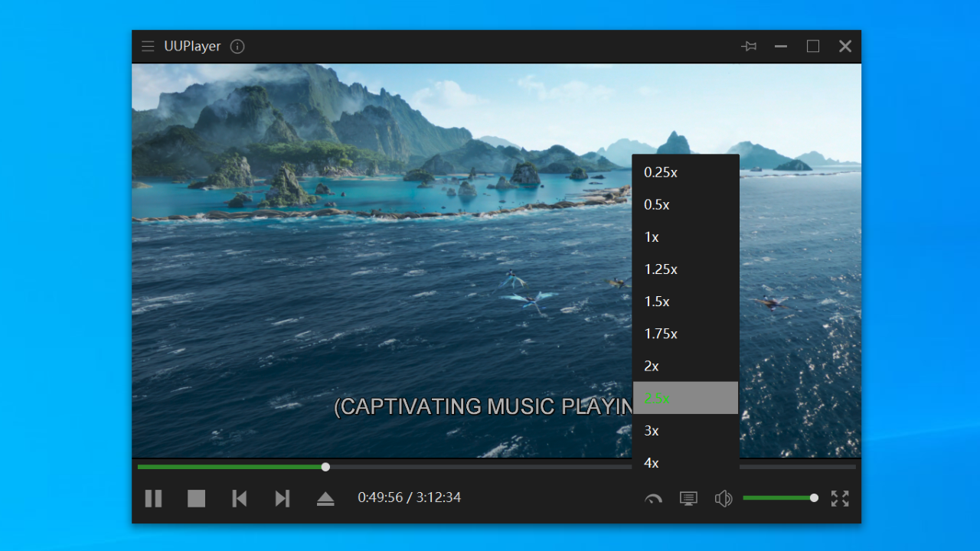The image size is (980, 551).
Task: Enter fullscreen mode
Action: pyautogui.click(x=840, y=499)
